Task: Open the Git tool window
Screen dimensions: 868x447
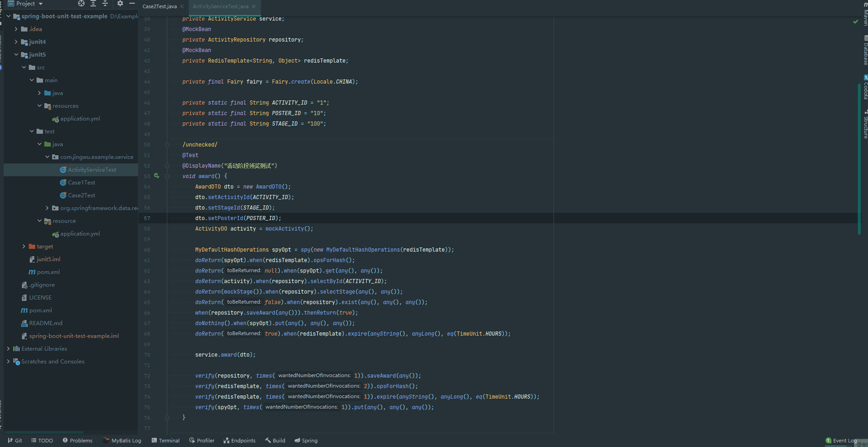Action: (x=15, y=441)
